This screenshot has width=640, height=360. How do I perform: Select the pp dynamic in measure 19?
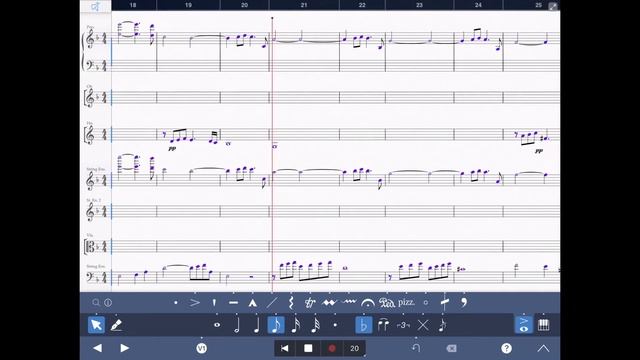point(172,149)
